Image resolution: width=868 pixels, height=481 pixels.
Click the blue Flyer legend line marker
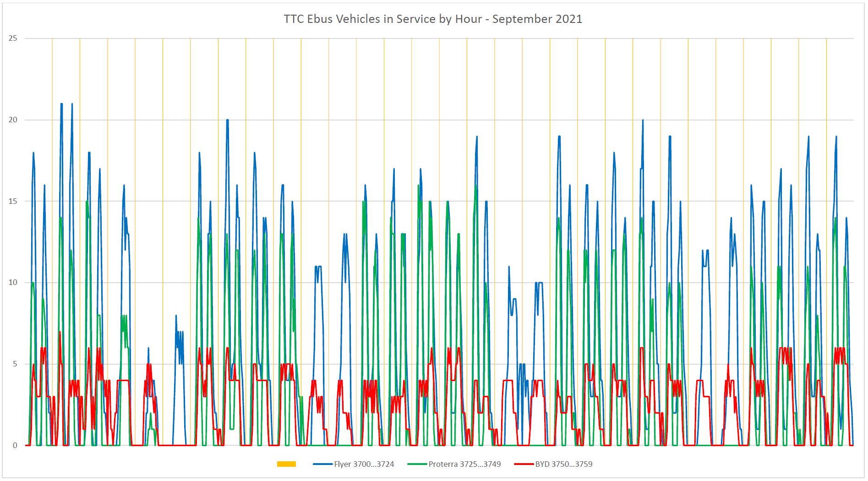[x=322, y=464]
